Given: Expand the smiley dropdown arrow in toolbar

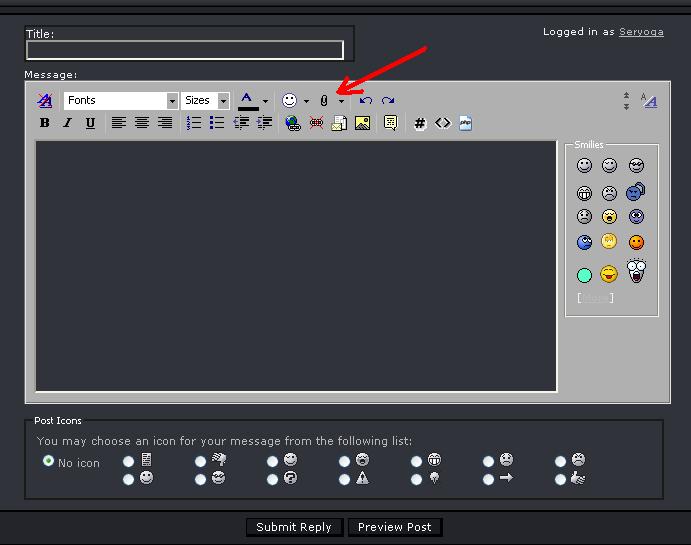Looking at the screenshot, I should coord(306,101).
